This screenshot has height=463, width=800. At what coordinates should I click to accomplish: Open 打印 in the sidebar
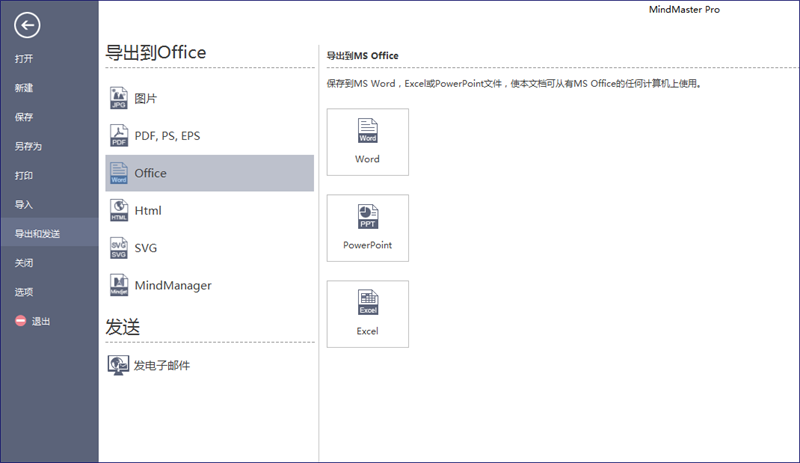click(x=24, y=175)
